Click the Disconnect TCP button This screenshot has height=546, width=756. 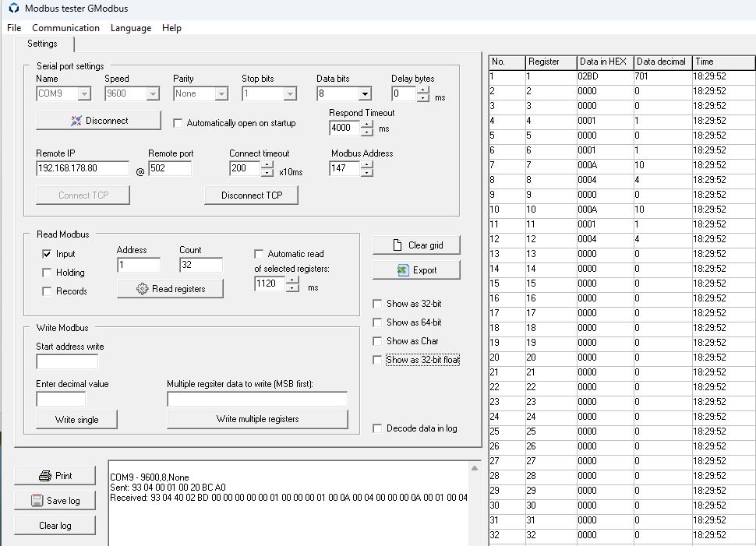pos(252,196)
